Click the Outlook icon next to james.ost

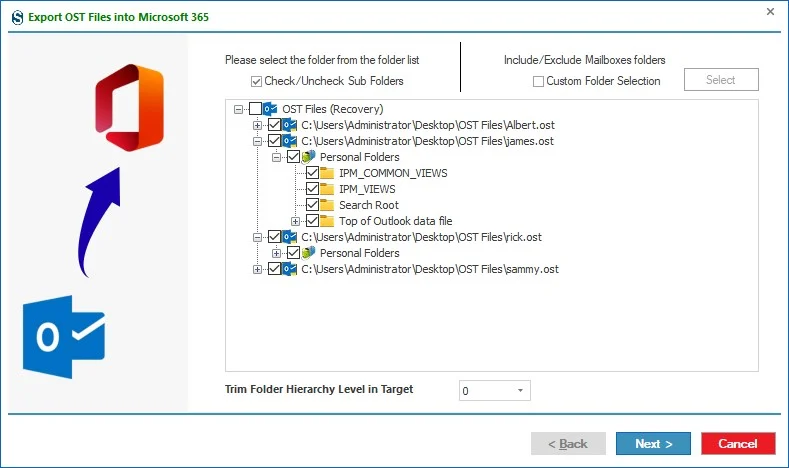click(289, 141)
